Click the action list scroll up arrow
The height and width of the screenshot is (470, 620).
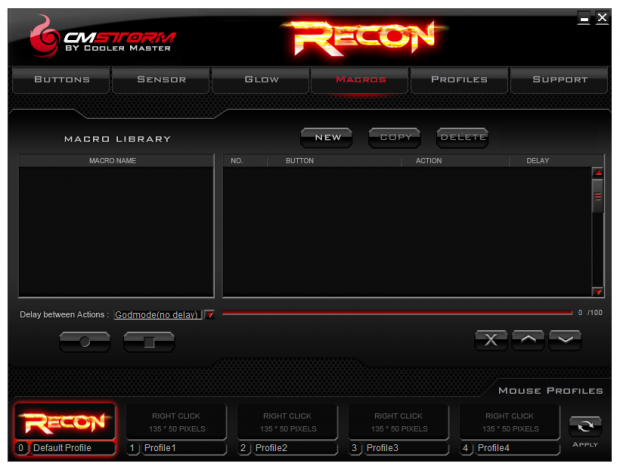pos(598,173)
